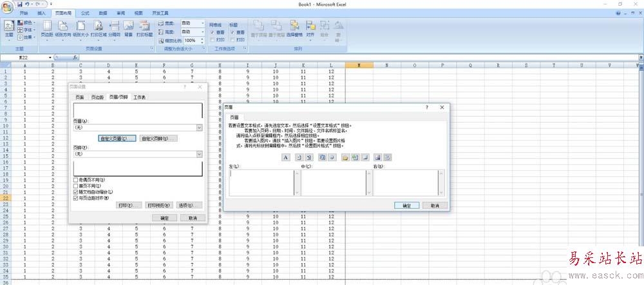644x285 pixels.
Task: Select the Page (页面) tab in Page Setup
Action: point(79,97)
